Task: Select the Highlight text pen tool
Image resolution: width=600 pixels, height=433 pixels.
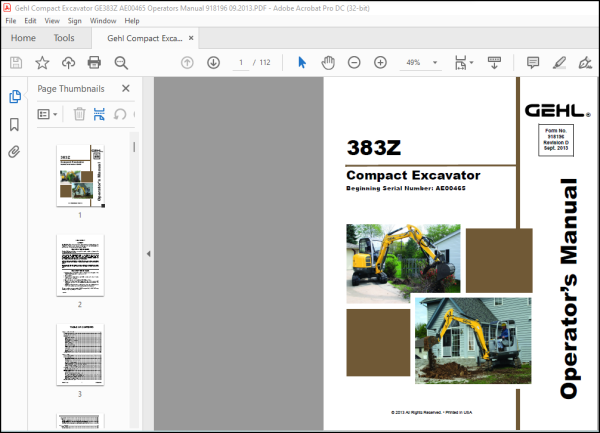Action: 559,62
